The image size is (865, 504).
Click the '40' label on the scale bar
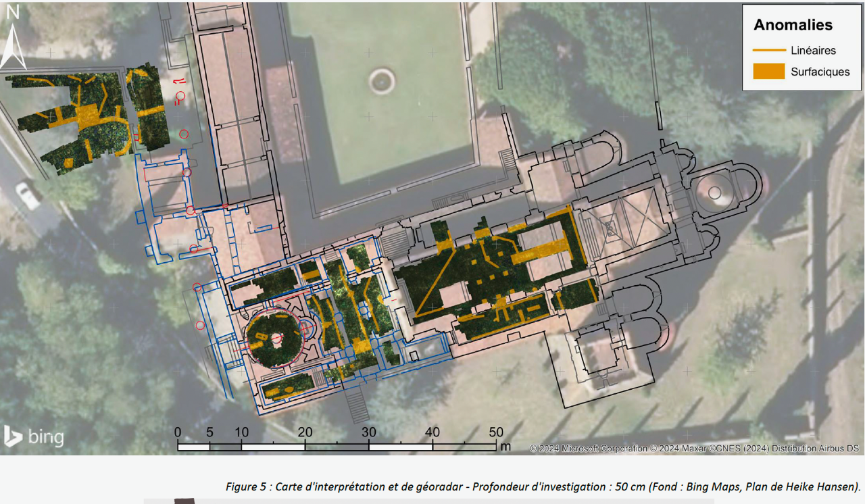pyautogui.click(x=432, y=432)
